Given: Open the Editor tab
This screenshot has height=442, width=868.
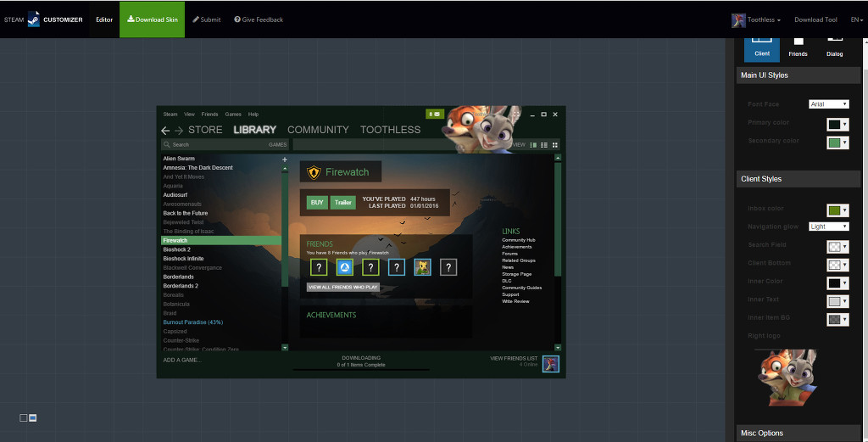Looking at the screenshot, I should (104, 20).
